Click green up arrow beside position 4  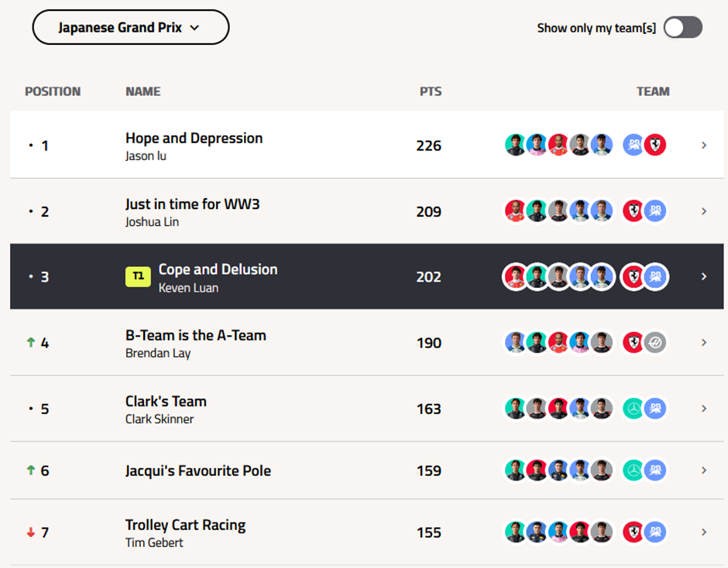click(x=31, y=342)
